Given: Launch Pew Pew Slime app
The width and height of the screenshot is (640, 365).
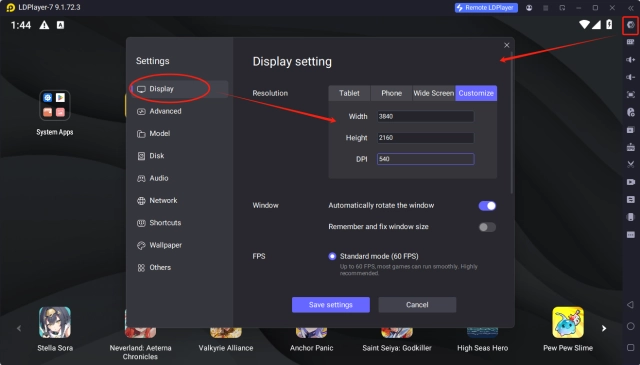Looking at the screenshot, I should click(x=568, y=323).
